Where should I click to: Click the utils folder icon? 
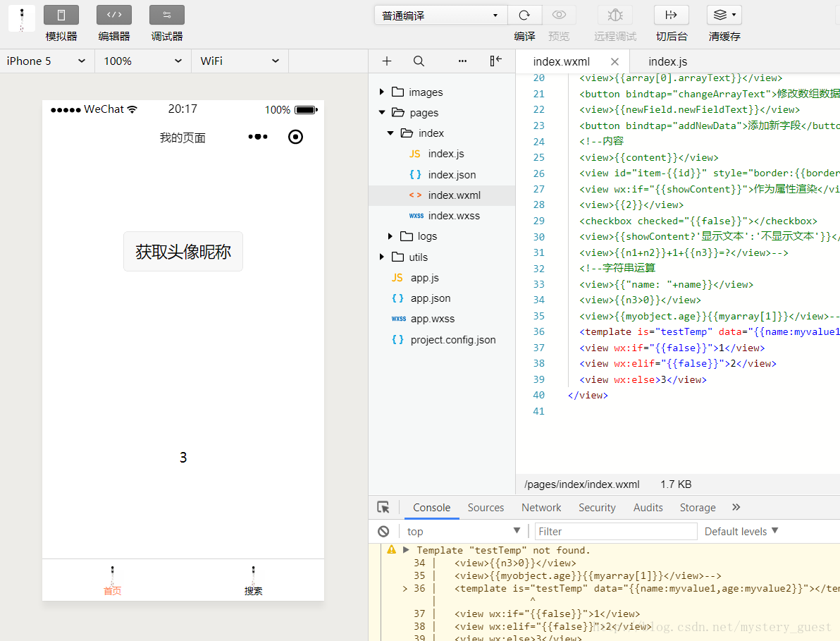coord(398,257)
